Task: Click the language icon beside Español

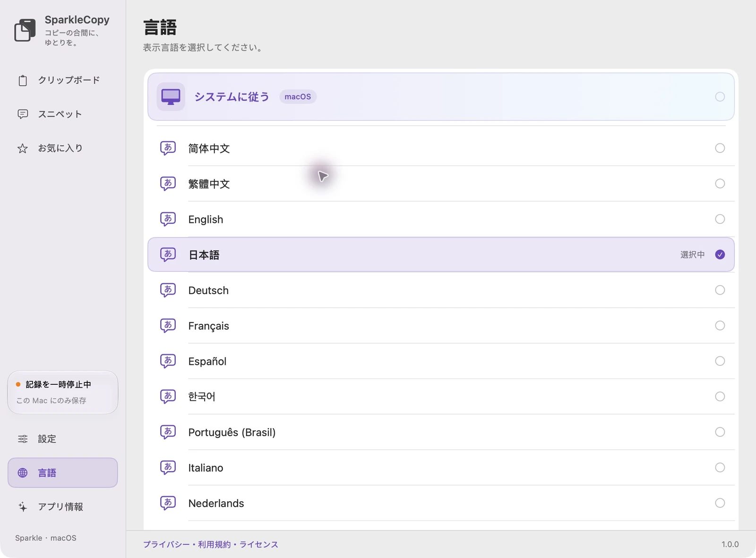Action: click(x=168, y=361)
